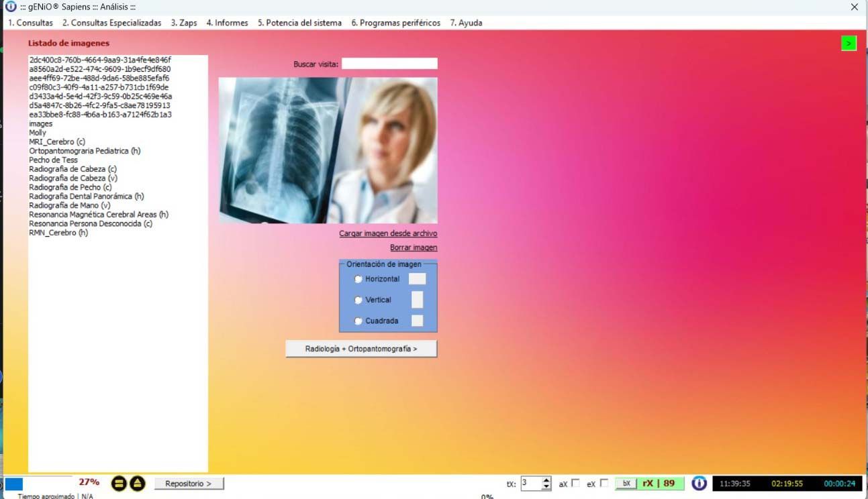Select list entry starting with aee4ff69

pyautogui.click(x=99, y=78)
